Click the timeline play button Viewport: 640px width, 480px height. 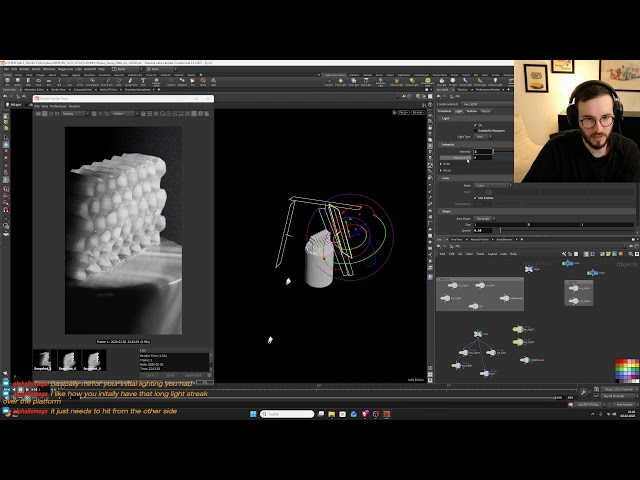(27, 389)
